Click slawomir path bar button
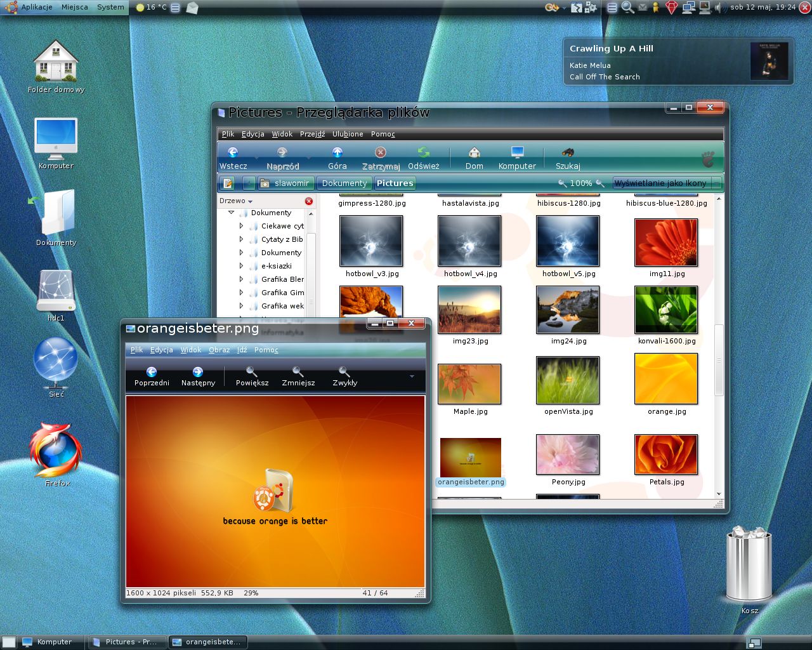Viewport: 812px width, 650px height. pos(285,183)
